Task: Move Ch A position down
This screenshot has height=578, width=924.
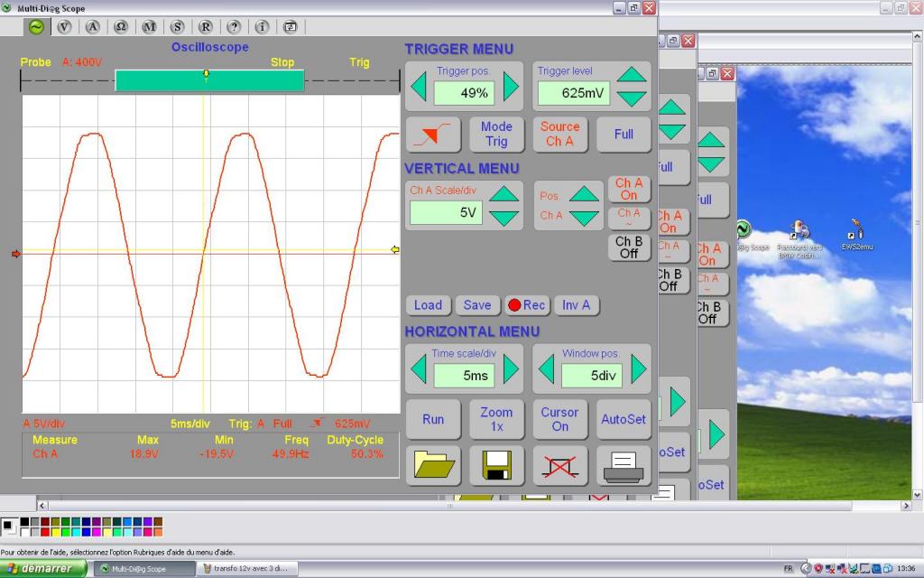Action: coord(585,218)
